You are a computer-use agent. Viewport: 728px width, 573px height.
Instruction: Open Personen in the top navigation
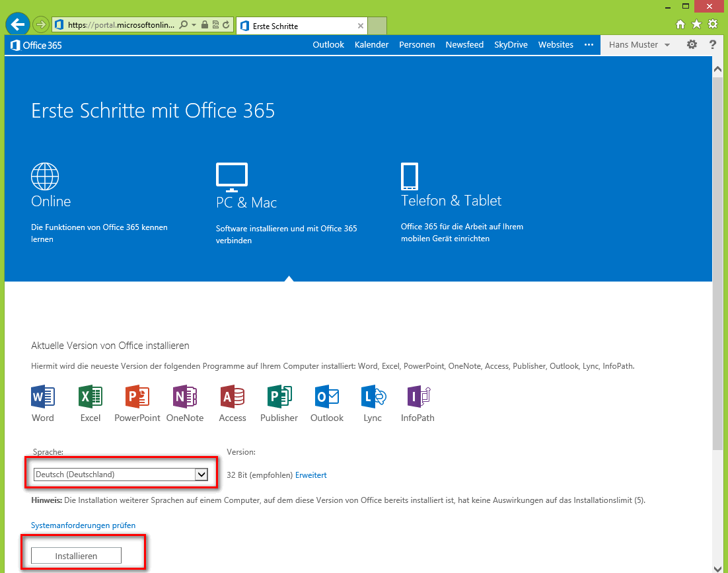(x=417, y=44)
